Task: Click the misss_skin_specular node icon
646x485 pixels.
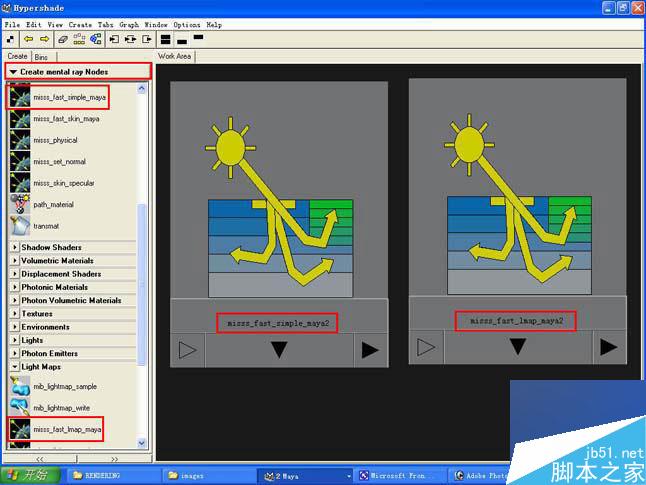Action: (20, 183)
